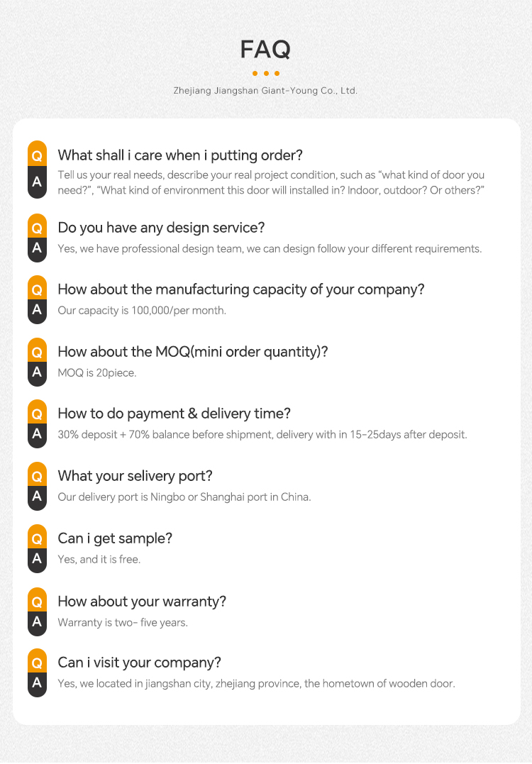Click the Q icon beside the delivery port question
Image resolution: width=532 pixels, height=764 pixels.
(37, 476)
